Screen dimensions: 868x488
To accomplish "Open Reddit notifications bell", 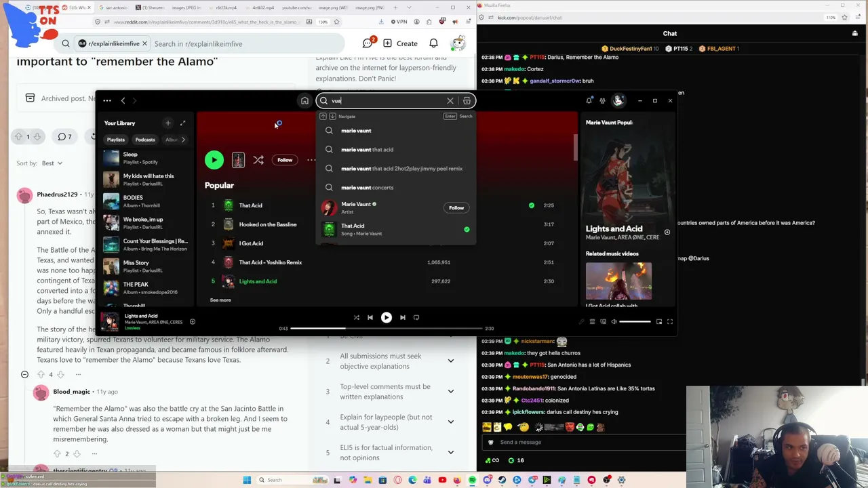I will click(433, 44).
